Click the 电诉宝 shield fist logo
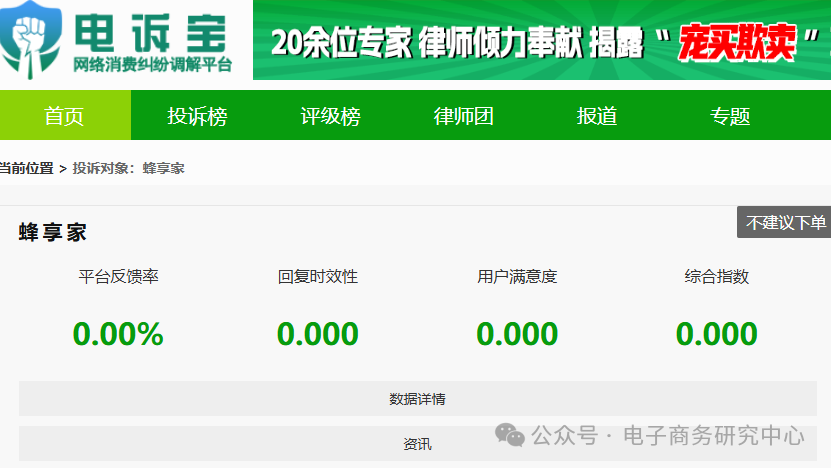831x468 pixels. click(30, 40)
